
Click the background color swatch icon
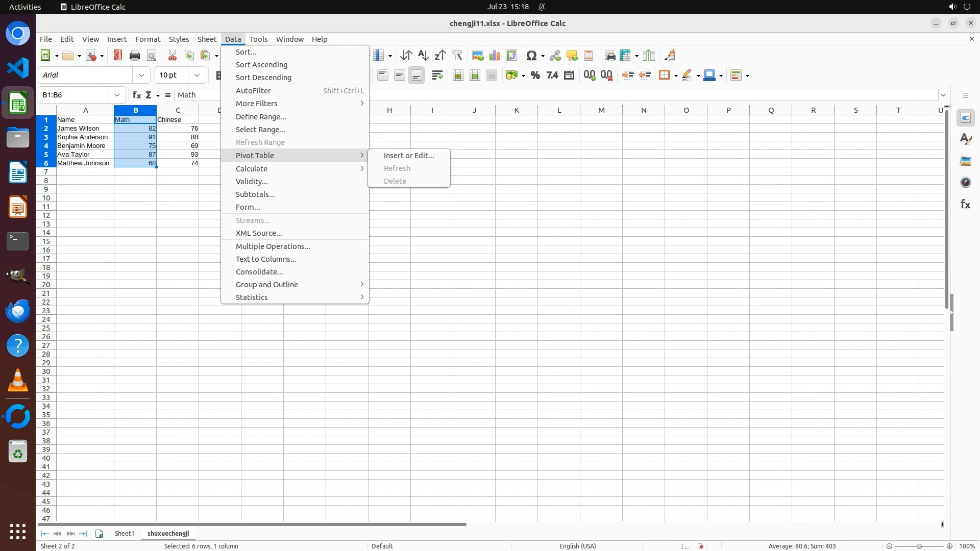pyautogui.click(x=710, y=76)
